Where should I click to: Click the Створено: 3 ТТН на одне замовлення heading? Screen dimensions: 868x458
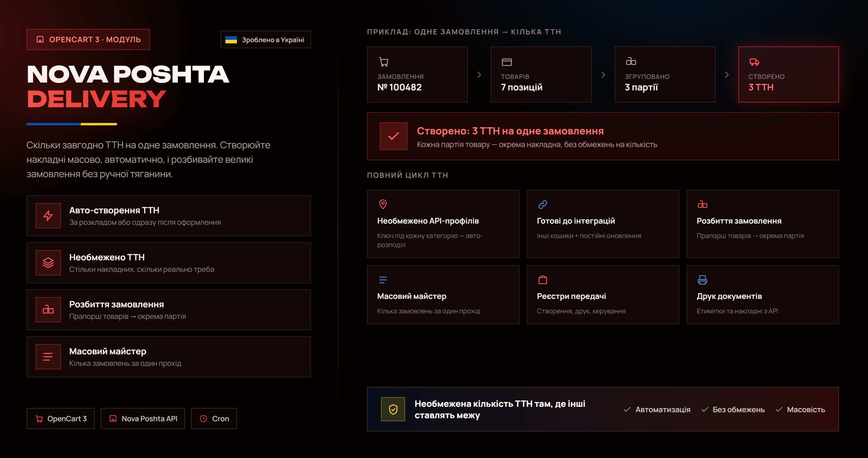tap(510, 131)
